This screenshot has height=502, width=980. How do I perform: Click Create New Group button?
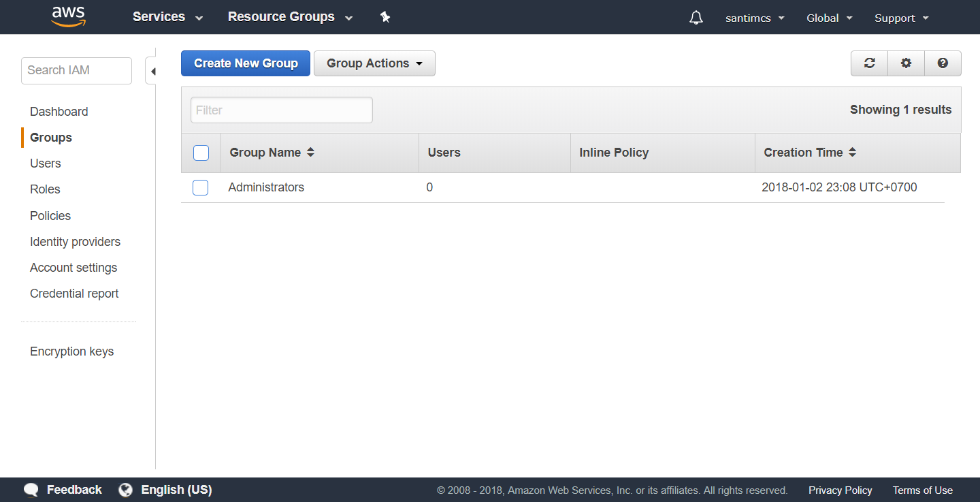tap(246, 63)
